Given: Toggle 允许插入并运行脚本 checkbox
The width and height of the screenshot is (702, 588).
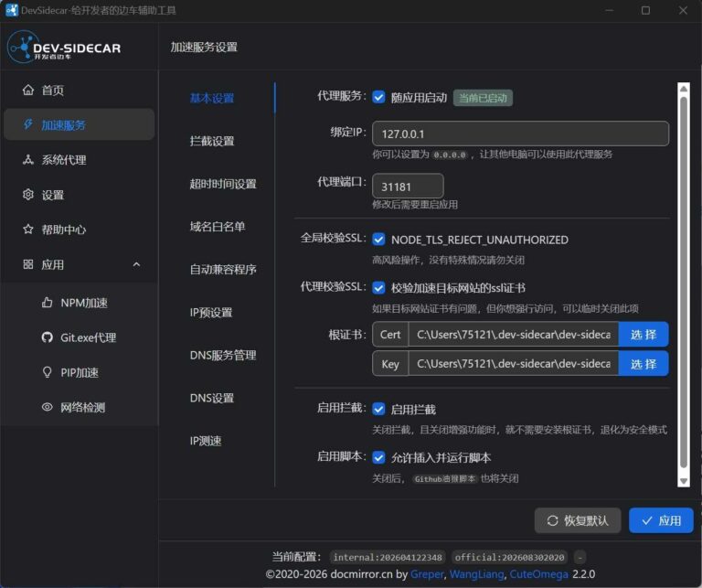Looking at the screenshot, I should pyautogui.click(x=378, y=457).
